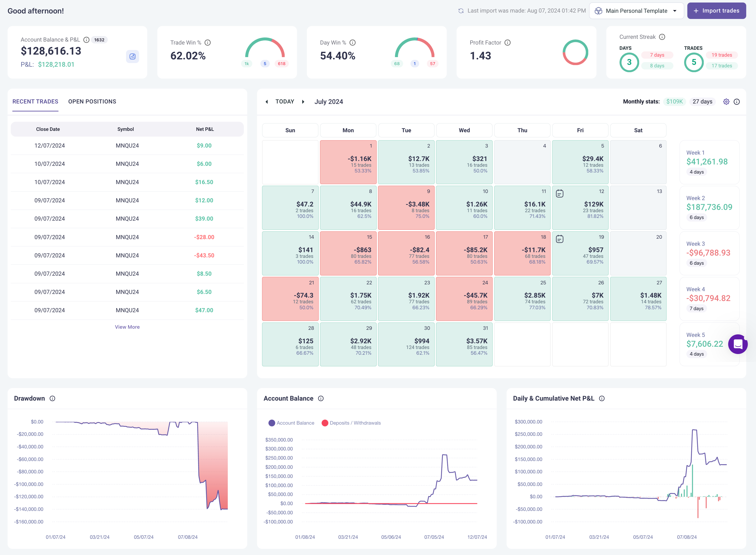Go to next month arrow

[x=303, y=102]
